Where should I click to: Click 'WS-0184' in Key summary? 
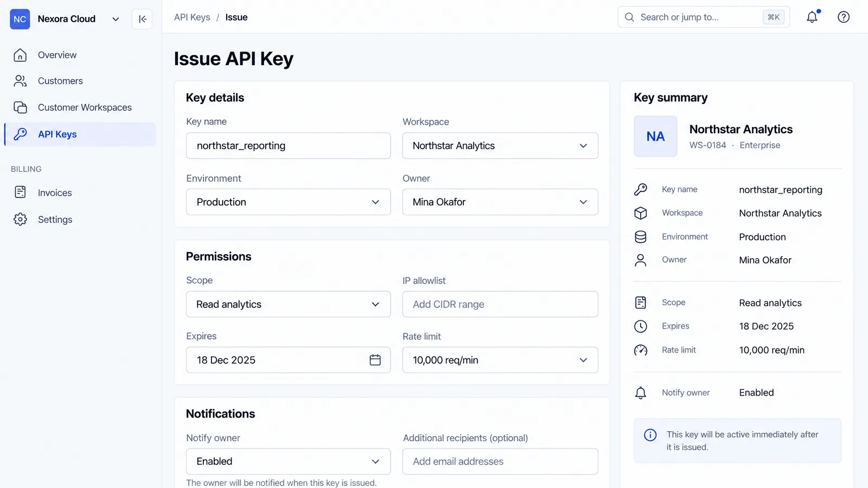[x=707, y=145]
